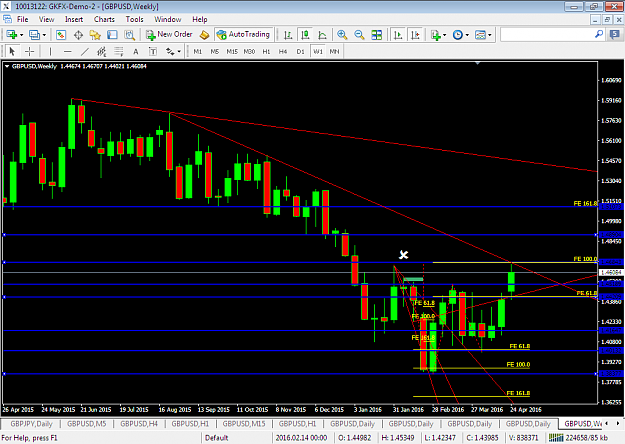Click the chart shift triangle marker at chart top
This screenshot has width=625, height=444.
tap(478, 63)
